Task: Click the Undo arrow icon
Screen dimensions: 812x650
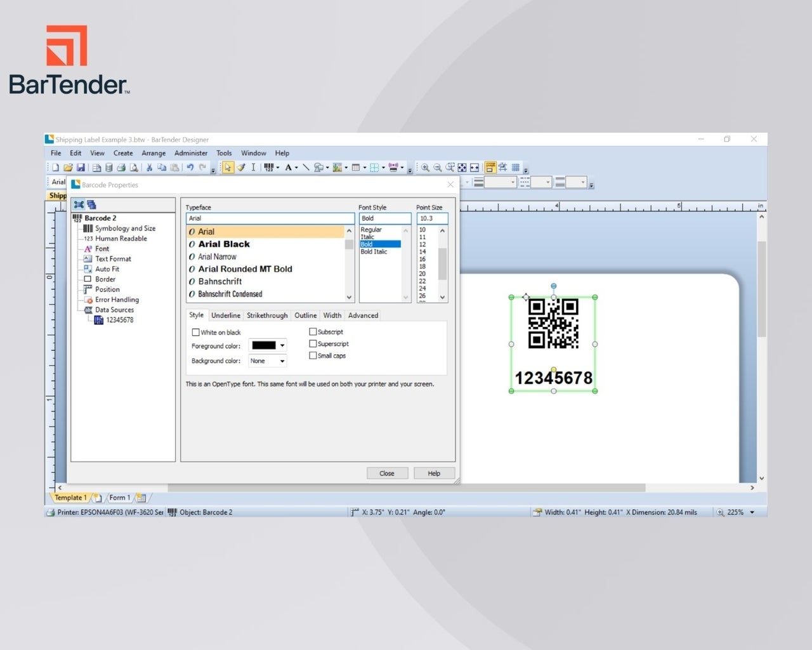Action: [190, 168]
